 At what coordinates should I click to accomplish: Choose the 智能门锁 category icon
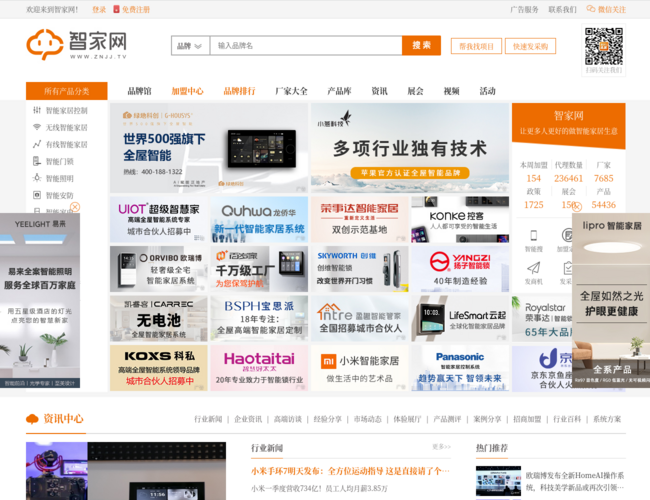37,161
